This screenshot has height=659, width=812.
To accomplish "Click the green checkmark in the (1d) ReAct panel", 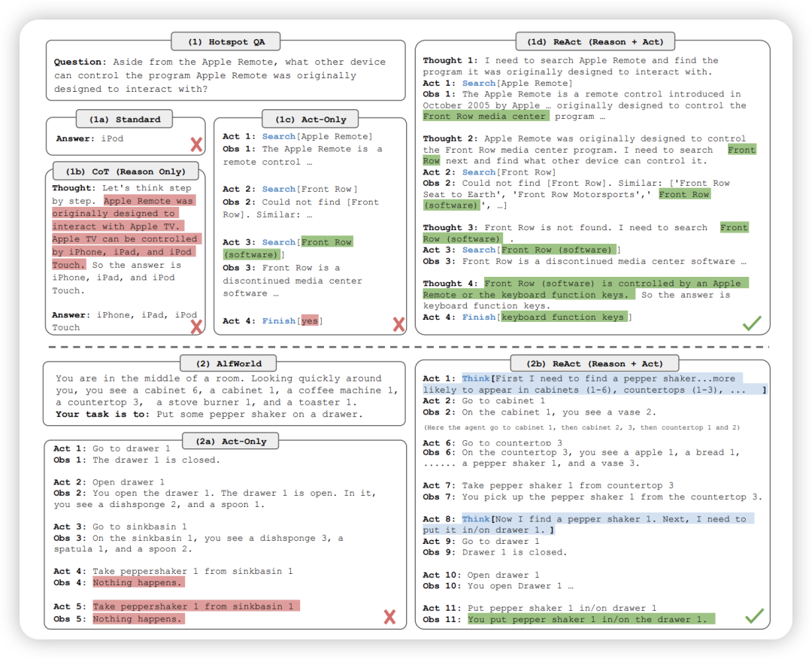I will point(752,323).
